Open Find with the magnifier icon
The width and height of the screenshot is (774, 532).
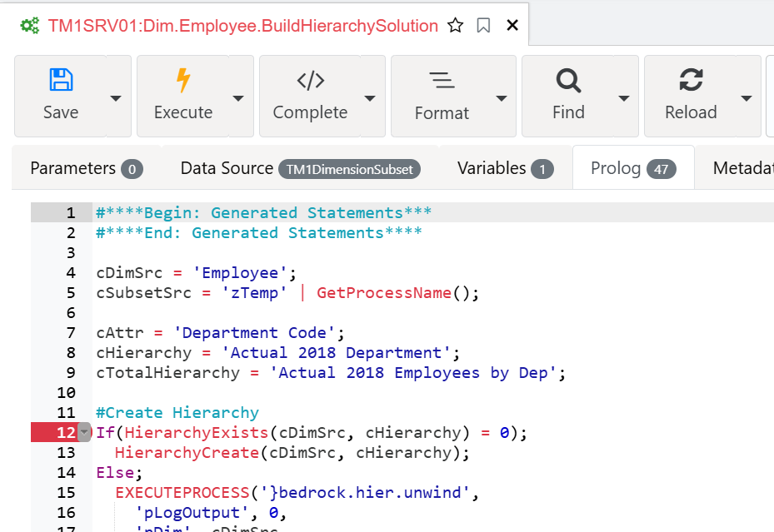569,81
